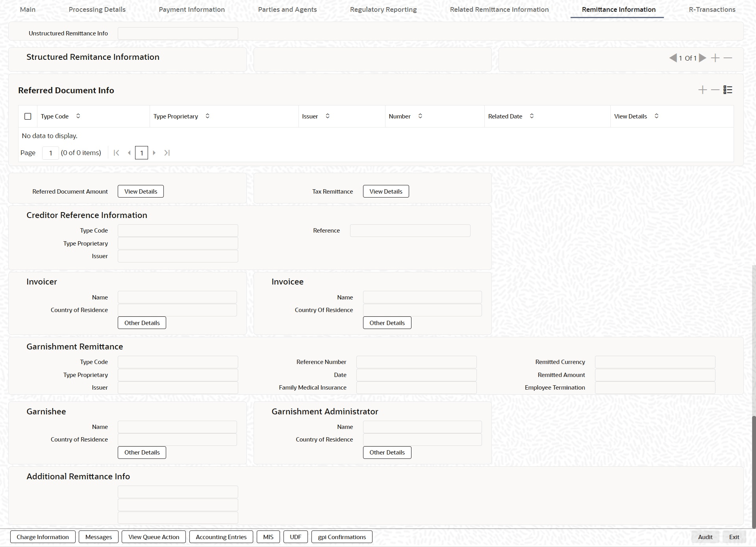
Task: Remove current structured remittance record
Action: click(x=728, y=58)
